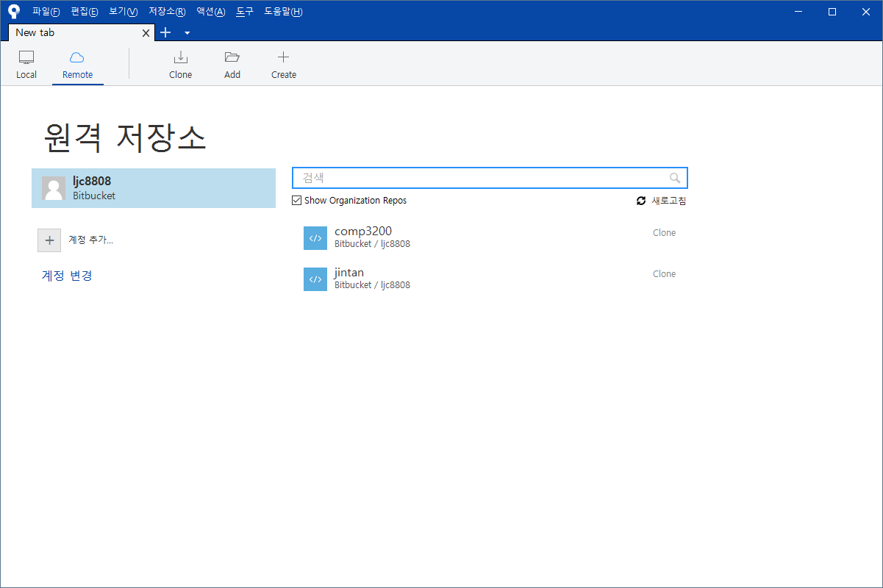Open the 액션(A) menu
883x588 pixels.
pos(211,12)
